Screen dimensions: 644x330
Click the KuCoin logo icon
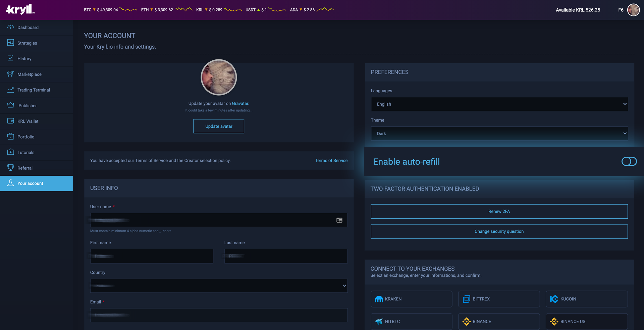pos(554,299)
